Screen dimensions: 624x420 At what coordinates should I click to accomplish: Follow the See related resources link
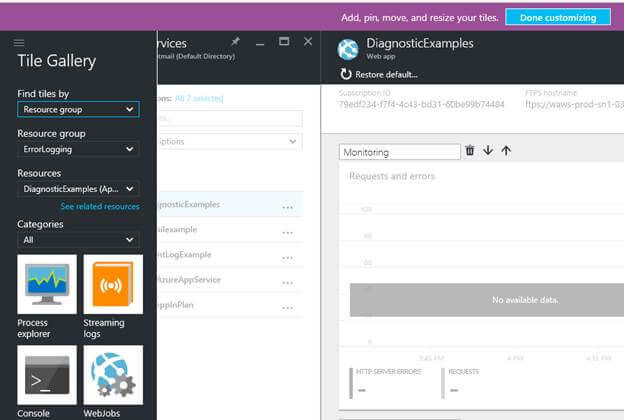pyautogui.click(x=100, y=206)
